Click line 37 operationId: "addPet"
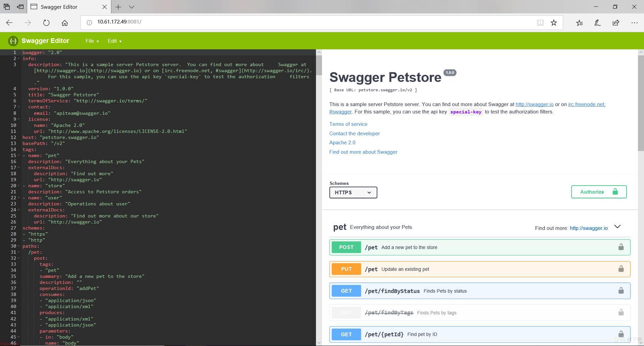 (x=69, y=288)
